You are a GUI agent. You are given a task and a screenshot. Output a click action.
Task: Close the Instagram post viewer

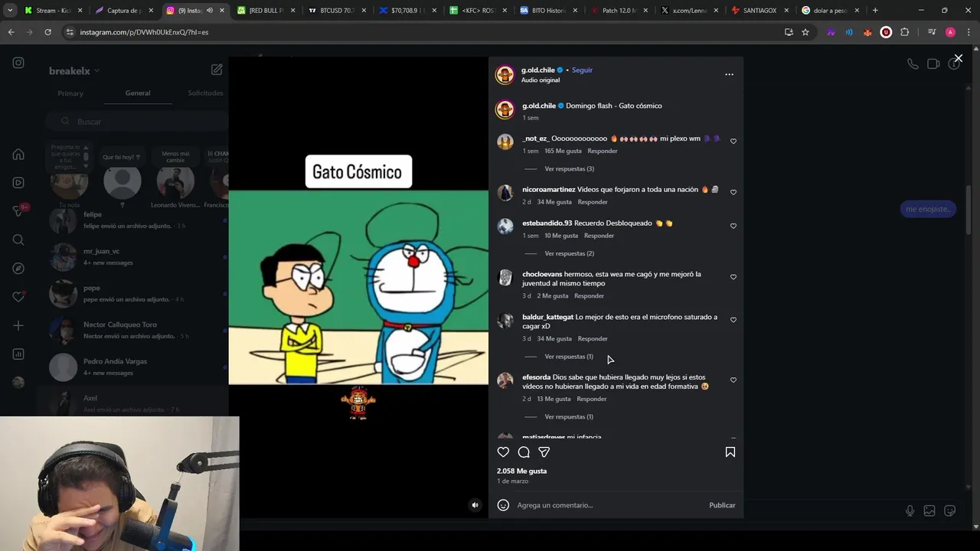(958, 58)
